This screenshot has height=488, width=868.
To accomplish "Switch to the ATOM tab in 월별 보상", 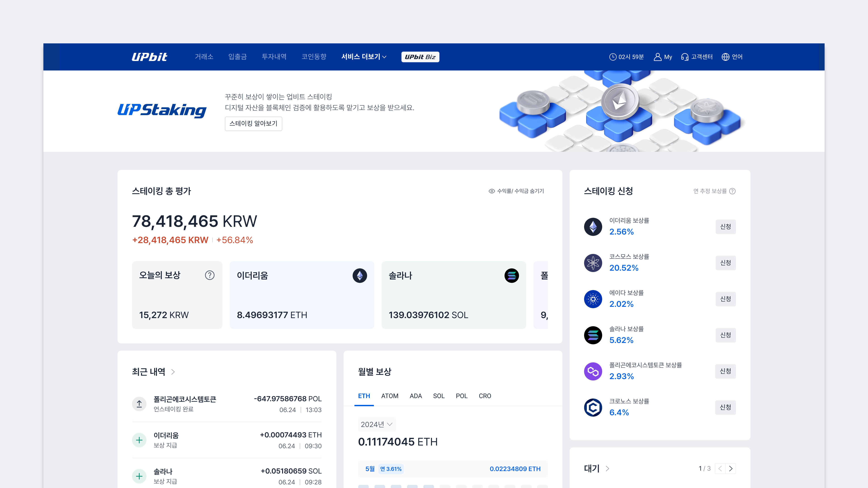I will click(390, 396).
